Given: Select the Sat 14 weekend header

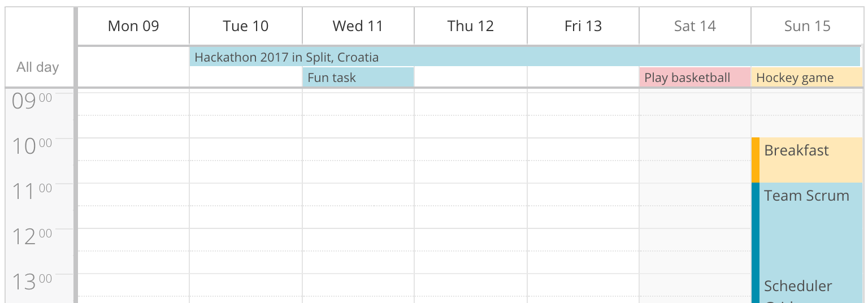Looking at the screenshot, I should pyautogui.click(x=695, y=26).
